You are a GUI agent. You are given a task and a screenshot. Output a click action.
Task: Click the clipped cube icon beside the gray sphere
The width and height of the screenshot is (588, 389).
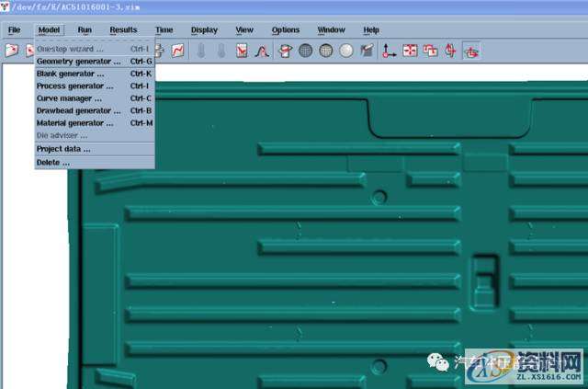point(367,51)
